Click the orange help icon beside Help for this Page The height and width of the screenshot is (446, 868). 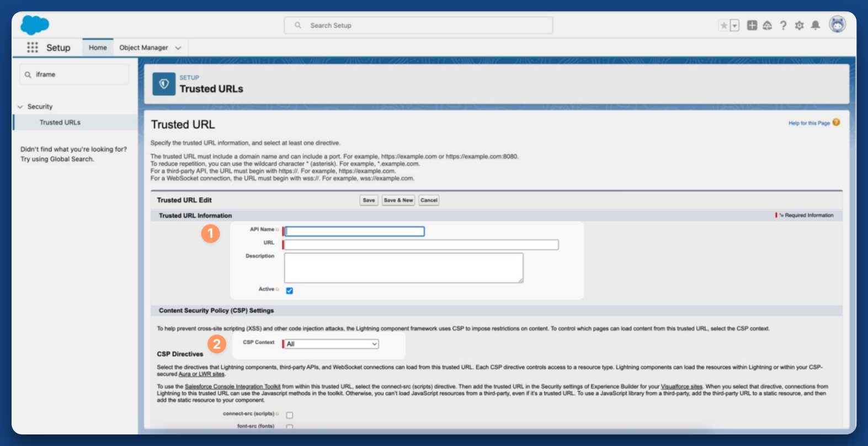click(x=837, y=123)
